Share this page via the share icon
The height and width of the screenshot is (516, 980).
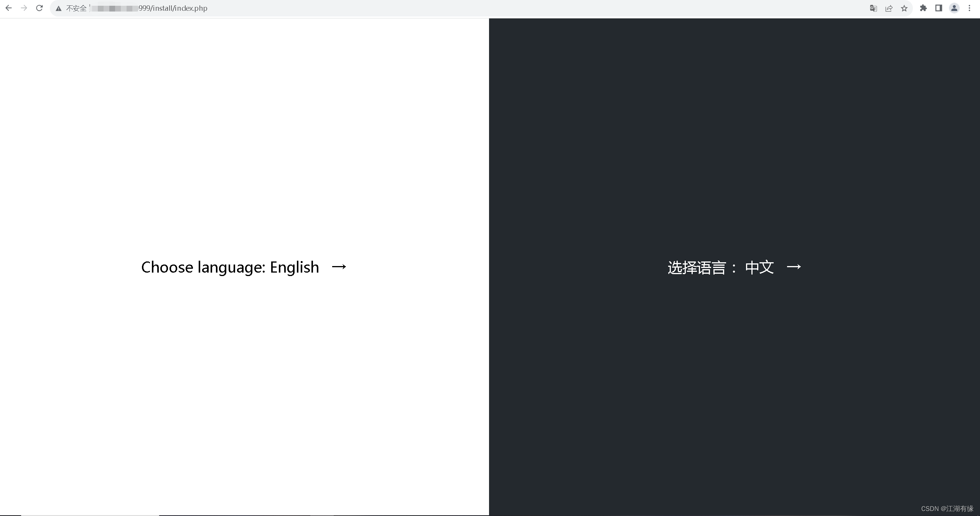889,8
